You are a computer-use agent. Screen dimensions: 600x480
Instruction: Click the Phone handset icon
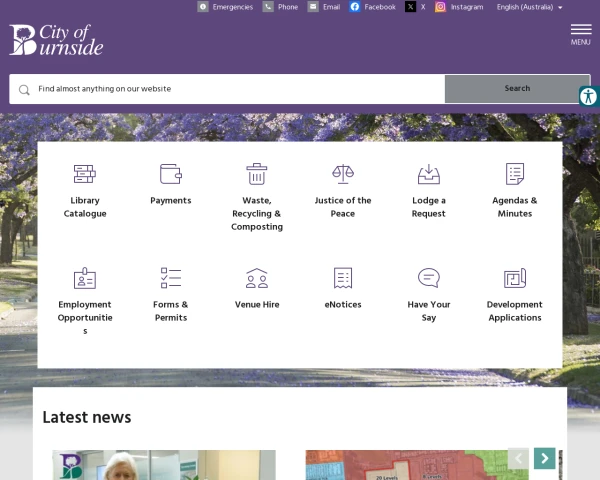pos(268,7)
